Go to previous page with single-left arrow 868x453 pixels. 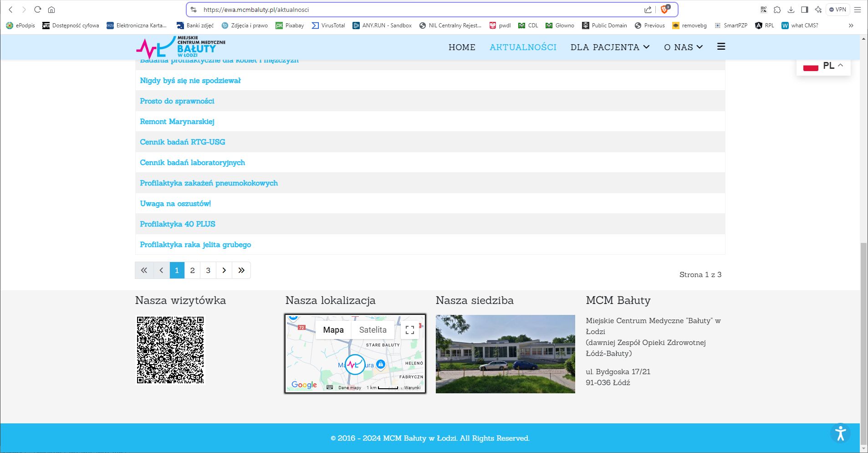coord(161,270)
